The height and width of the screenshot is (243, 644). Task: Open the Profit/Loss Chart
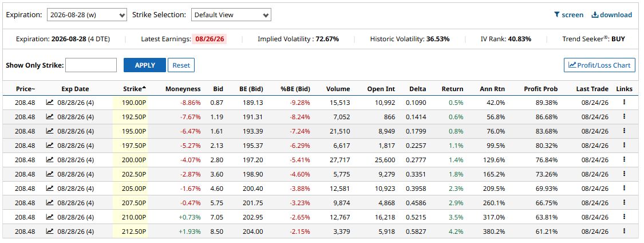click(x=600, y=65)
